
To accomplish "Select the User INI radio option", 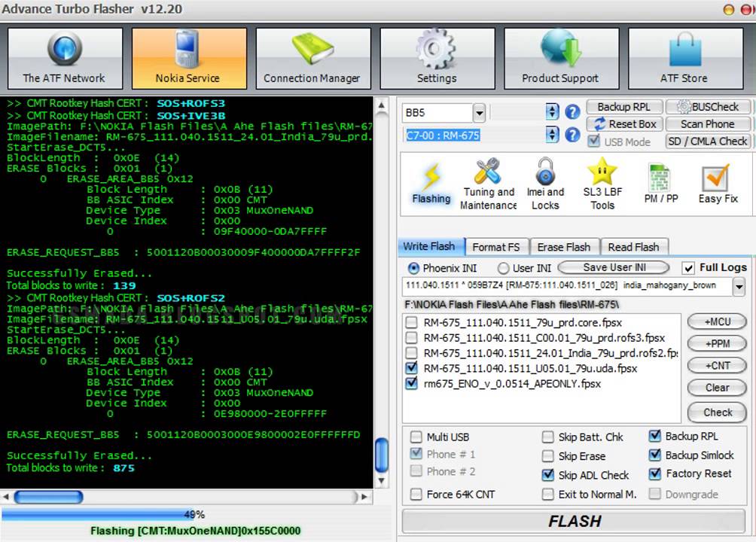I will click(x=503, y=268).
